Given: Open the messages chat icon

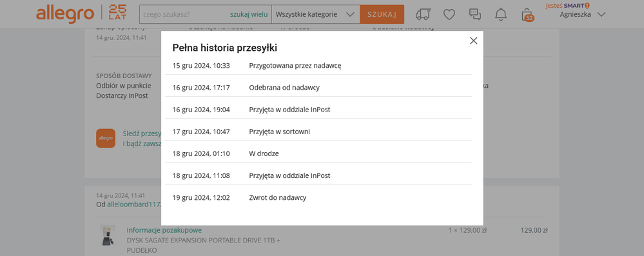Looking at the screenshot, I should click(x=475, y=14).
